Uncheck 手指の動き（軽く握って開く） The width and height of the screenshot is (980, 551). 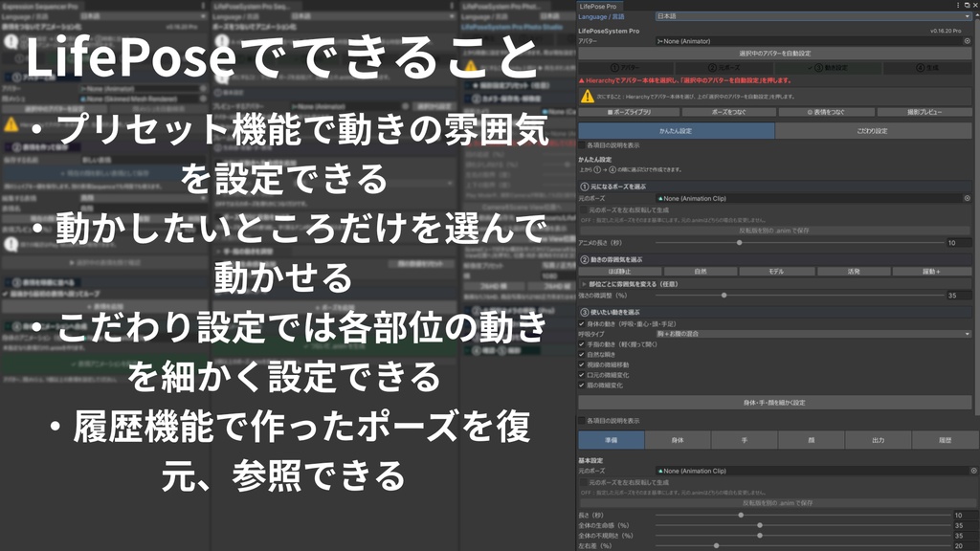(582, 344)
